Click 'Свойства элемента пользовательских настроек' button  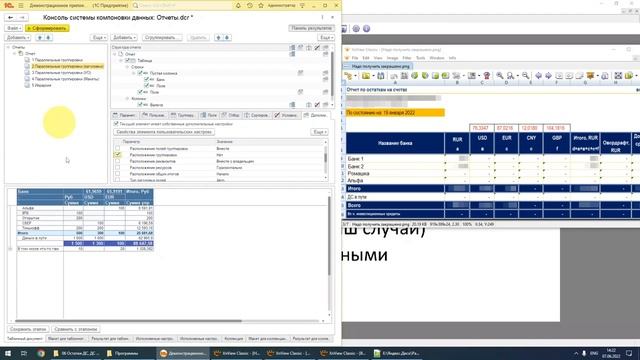click(x=164, y=132)
